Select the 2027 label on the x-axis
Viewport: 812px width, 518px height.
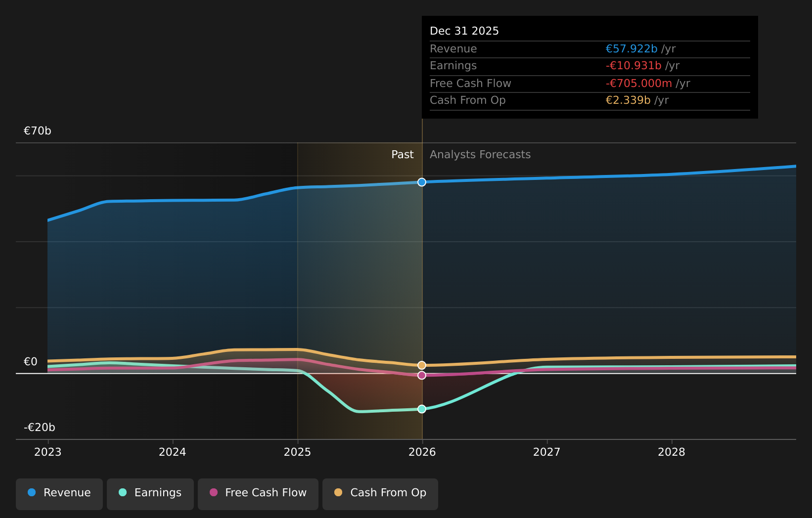click(x=547, y=451)
